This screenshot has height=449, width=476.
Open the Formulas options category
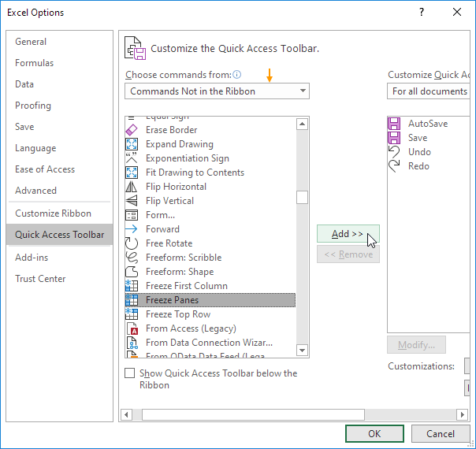(x=35, y=63)
